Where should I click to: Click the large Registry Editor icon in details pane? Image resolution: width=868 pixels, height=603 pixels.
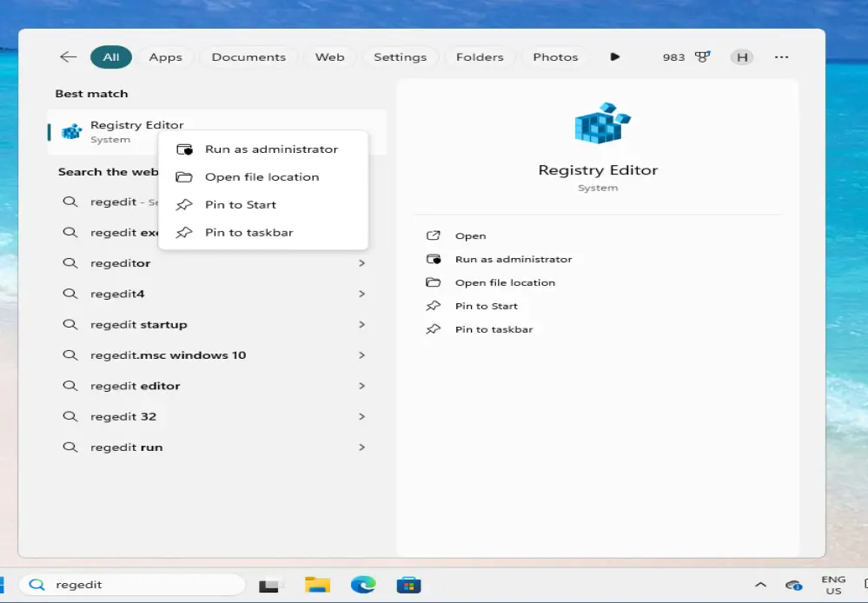point(603,123)
